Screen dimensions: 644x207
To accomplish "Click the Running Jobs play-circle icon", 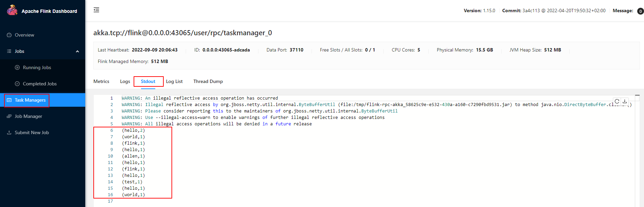I will click(17, 67).
